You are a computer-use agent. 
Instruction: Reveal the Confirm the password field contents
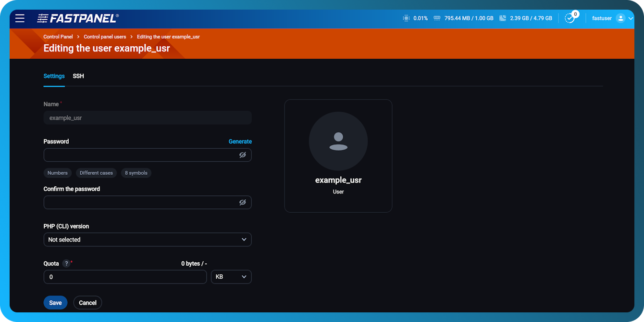(242, 202)
